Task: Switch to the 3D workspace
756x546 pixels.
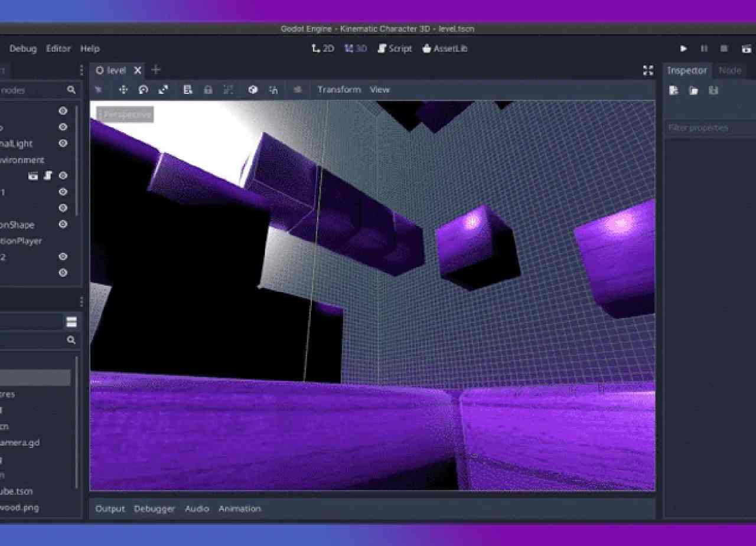Action: 356,48
